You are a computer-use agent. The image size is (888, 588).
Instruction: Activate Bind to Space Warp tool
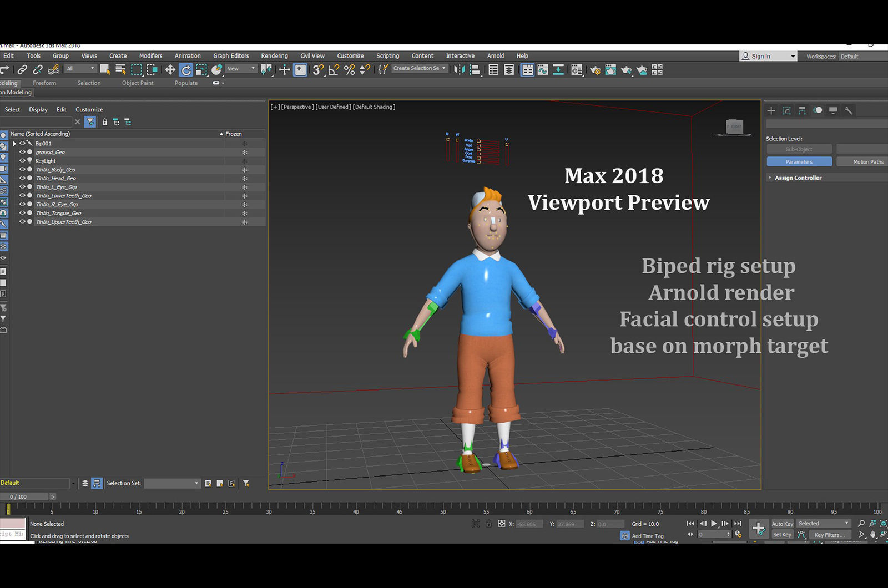pyautogui.click(x=53, y=69)
